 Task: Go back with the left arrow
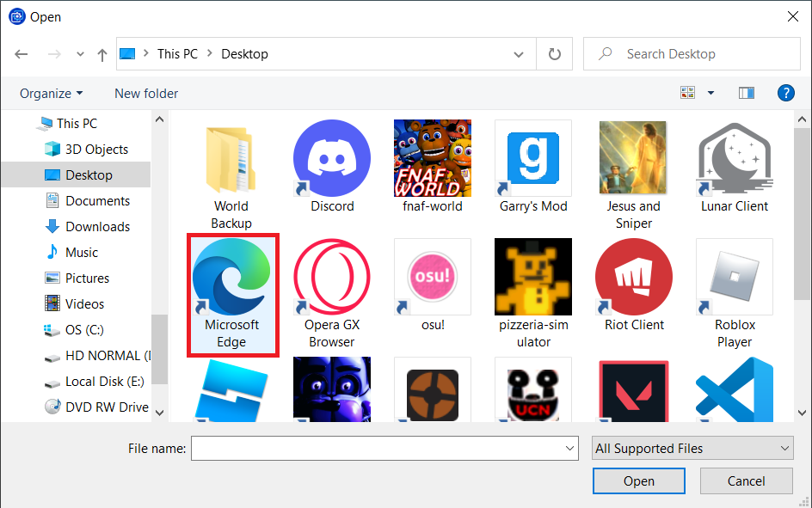(22, 54)
